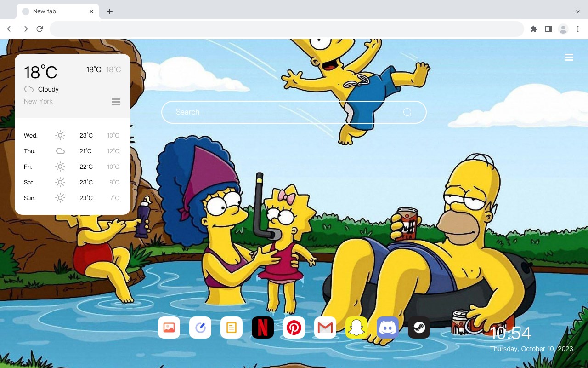Click the sun icon in the Sun. forecast row
The width and height of the screenshot is (588, 368).
click(x=60, y=198)
